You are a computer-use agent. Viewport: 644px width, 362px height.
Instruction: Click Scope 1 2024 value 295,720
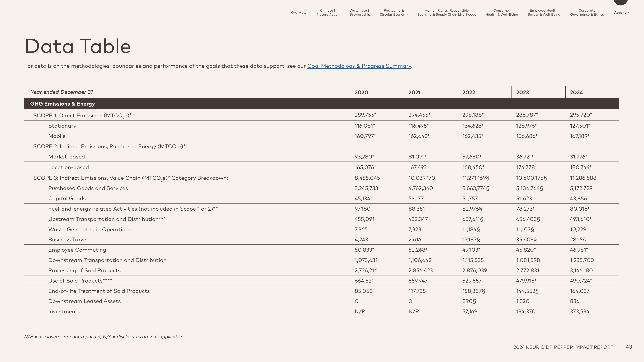(x=581, y=115)
